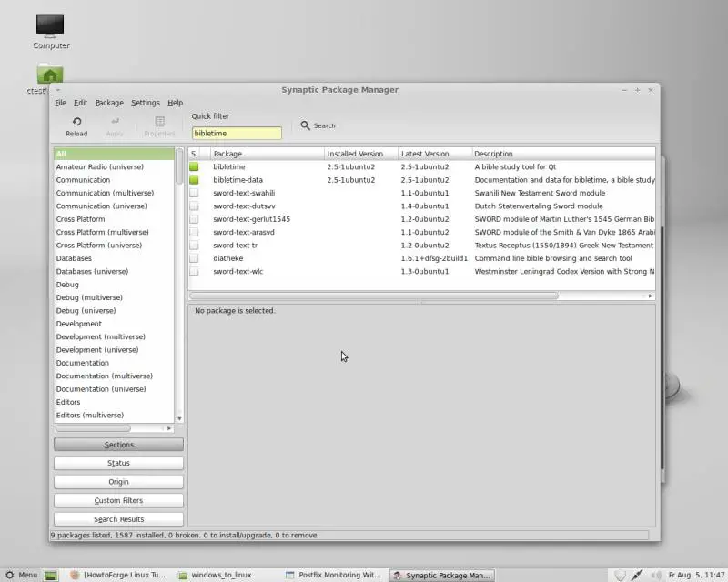Click the sections list scroll-right arrow

tap(169, 428)
